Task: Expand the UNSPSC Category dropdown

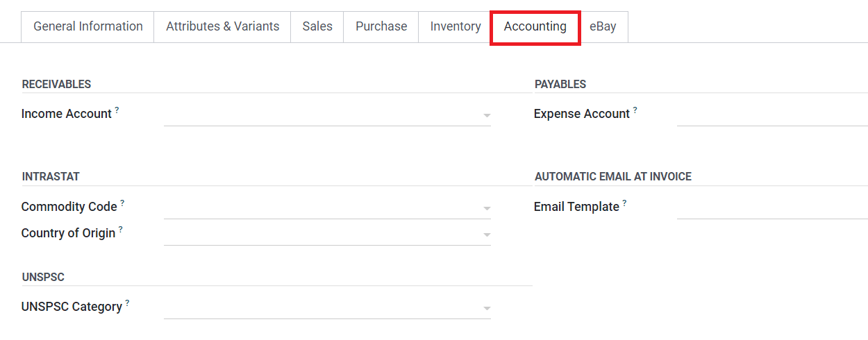Action: (487, 308)
